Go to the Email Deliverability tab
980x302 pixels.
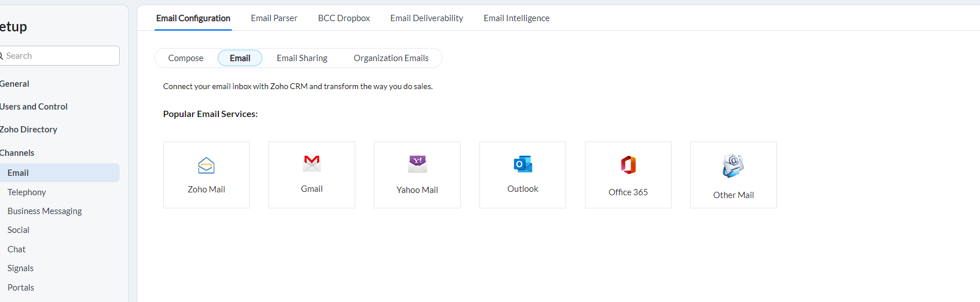coord(426,18)
